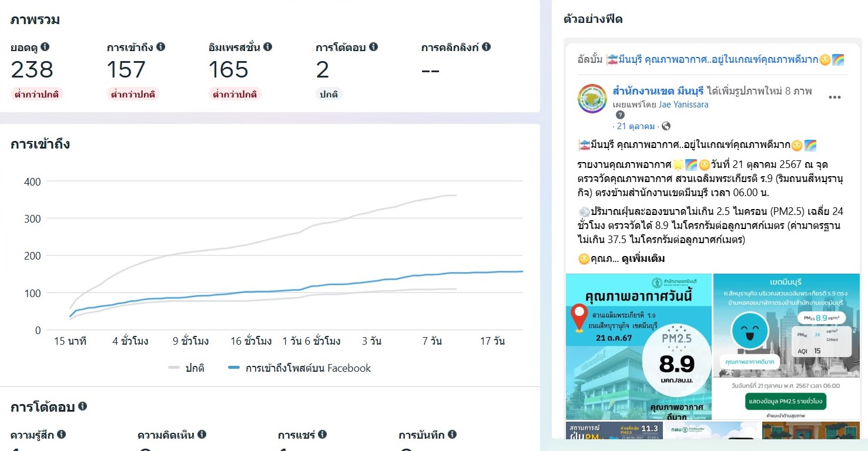Open the PM2.5 8.9 air quality image
This screenshot has width=868, height=451.
coord(639,346)
